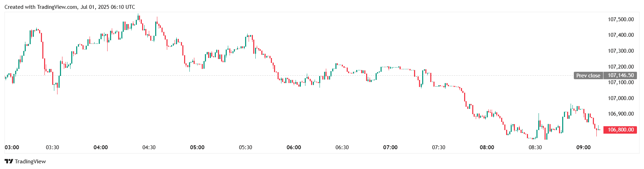Click the 107,000.00 price axis label

click(x=621, y=98)
